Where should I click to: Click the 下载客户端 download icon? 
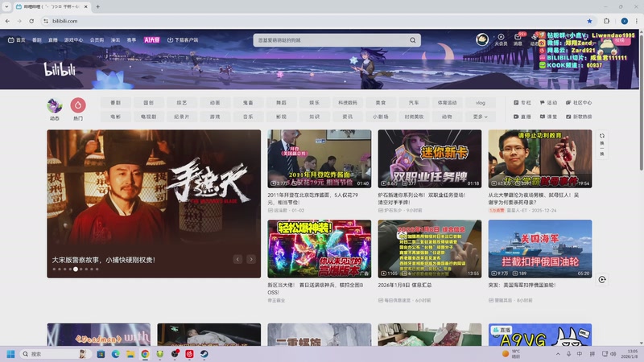pyautogui.click(x=170, y=39)
